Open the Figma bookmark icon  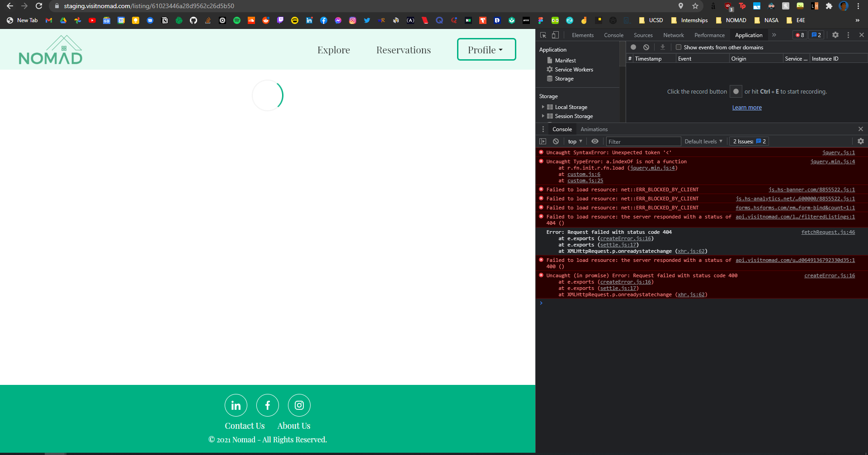pos(541,20)
